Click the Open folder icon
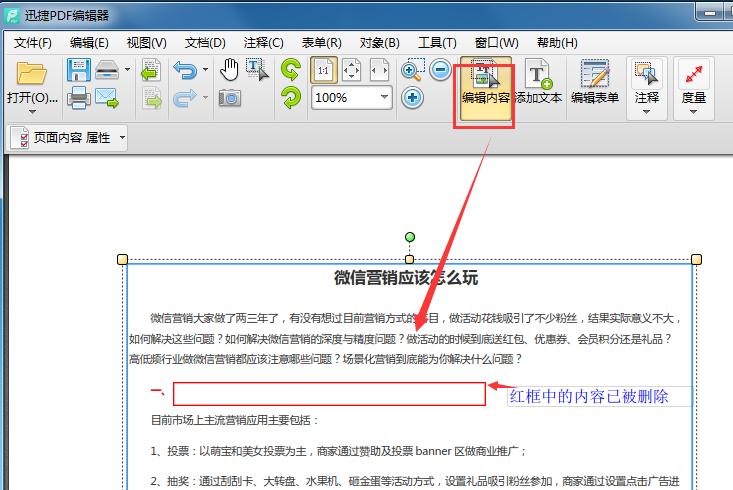733x490 pixels. pyautogui.click(x=32, y=73)
